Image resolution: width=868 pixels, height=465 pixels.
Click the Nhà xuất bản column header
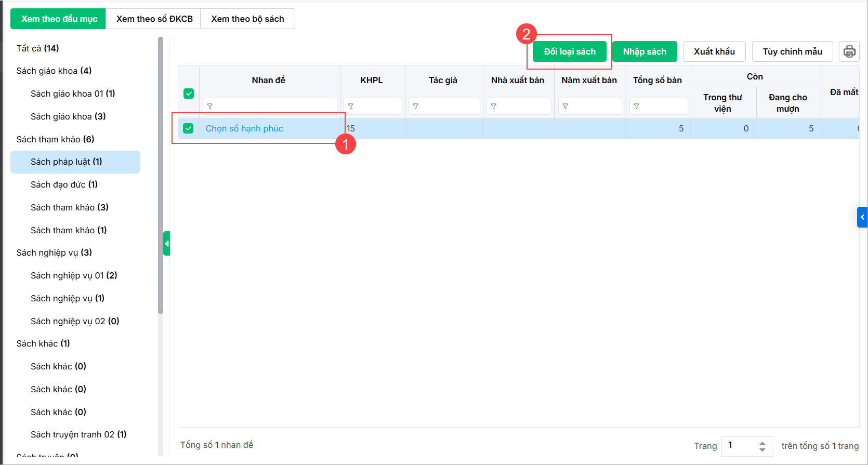click(x=518, y=80)
